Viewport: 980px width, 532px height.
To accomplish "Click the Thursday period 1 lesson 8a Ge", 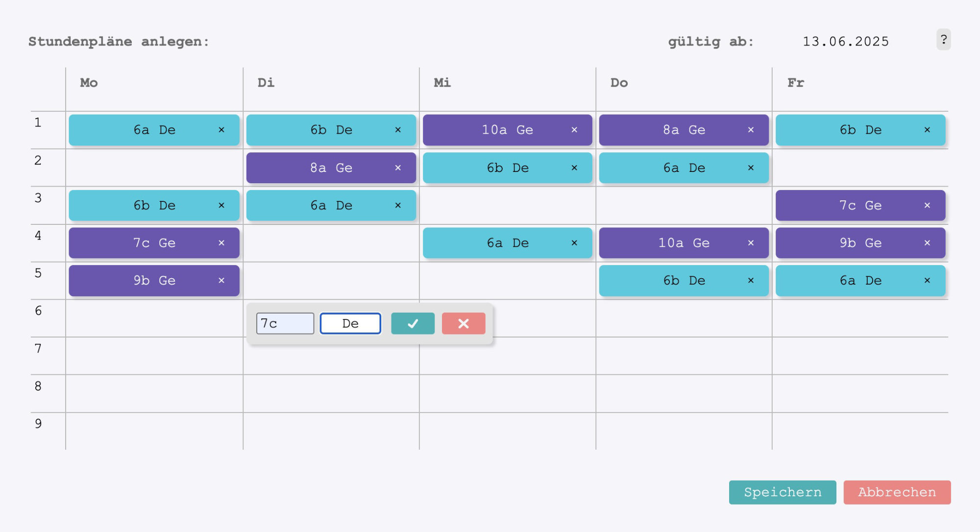I will pyautogui.click(x=676, y=130).
